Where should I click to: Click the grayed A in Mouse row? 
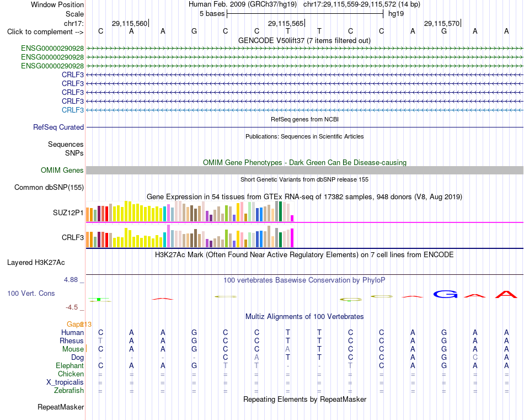coord(288,349)
